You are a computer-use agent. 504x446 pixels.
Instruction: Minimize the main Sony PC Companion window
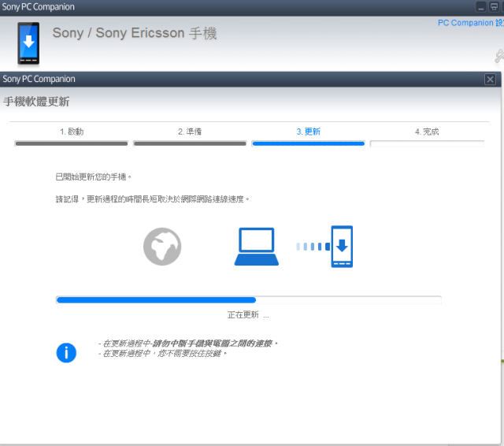[481, 7]
